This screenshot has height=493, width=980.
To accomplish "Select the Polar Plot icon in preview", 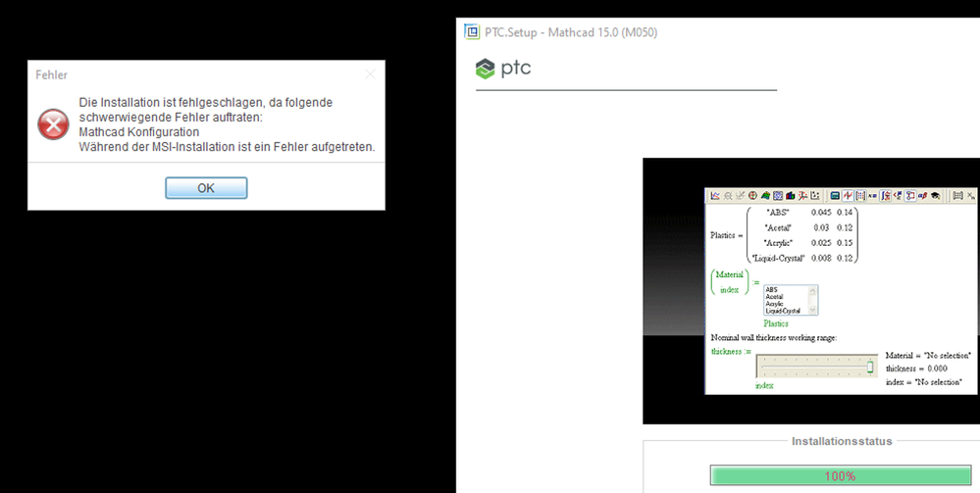I will [752, 196].
